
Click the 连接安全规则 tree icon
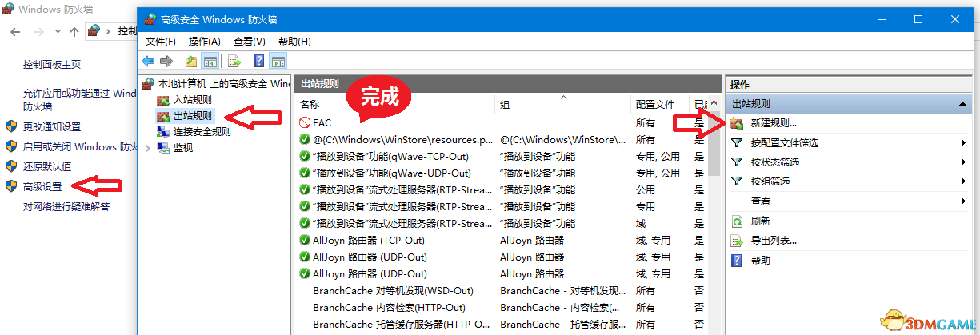[163, 132]
